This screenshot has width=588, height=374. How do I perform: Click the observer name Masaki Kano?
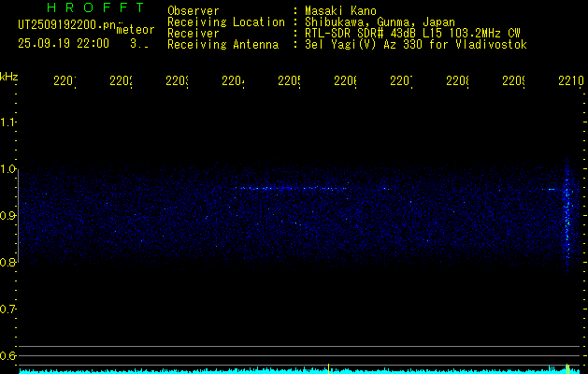(340, 10)
